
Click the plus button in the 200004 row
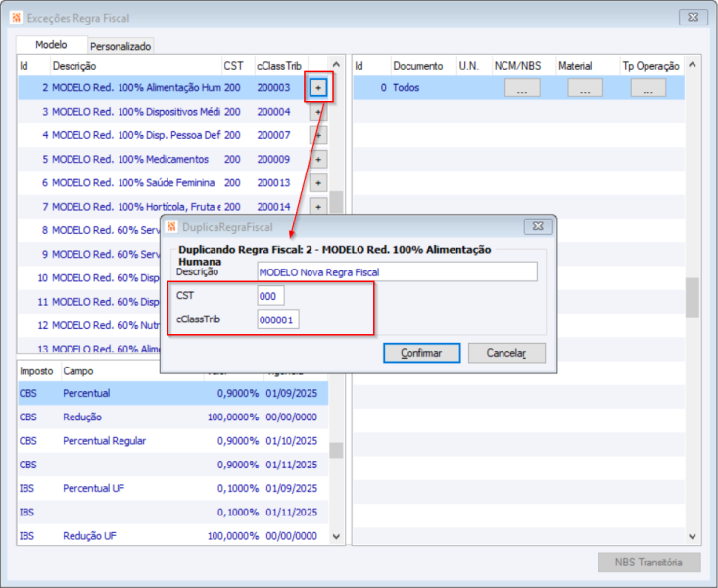(x=318, y=112)
